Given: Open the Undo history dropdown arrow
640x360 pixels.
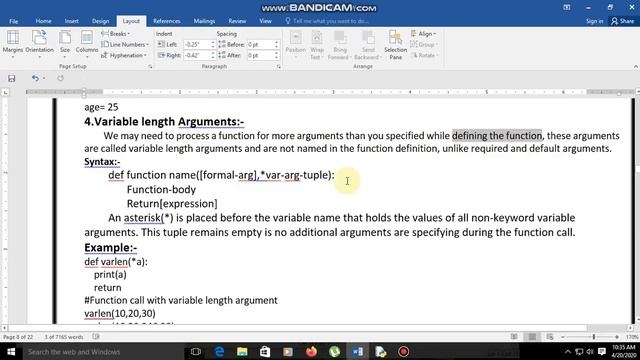Looking at the screenshot, I should click(44, 78).
